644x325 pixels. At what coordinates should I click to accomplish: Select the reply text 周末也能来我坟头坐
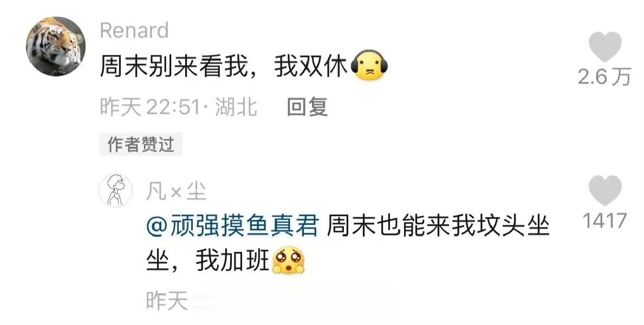click(x=439, y=226)
